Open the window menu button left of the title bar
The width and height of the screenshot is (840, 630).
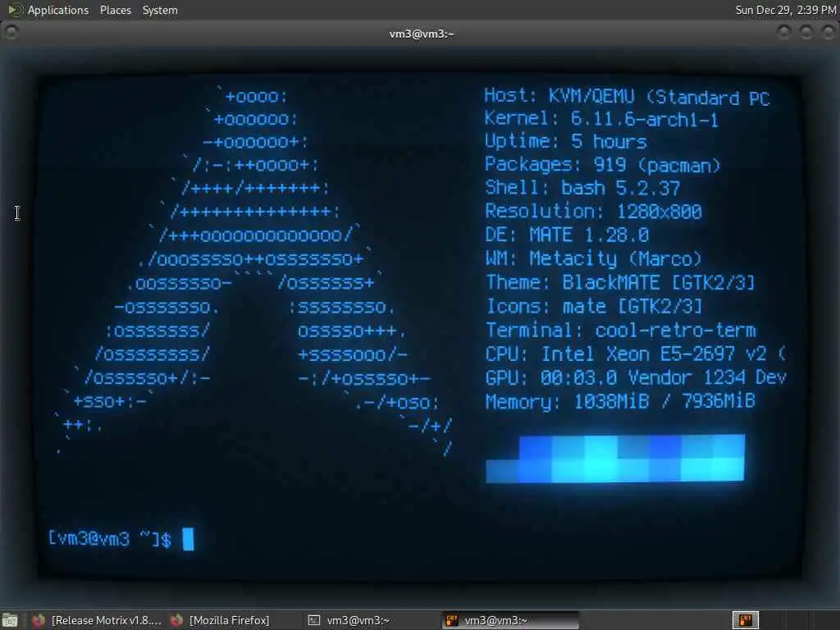[x=11, y=33]
